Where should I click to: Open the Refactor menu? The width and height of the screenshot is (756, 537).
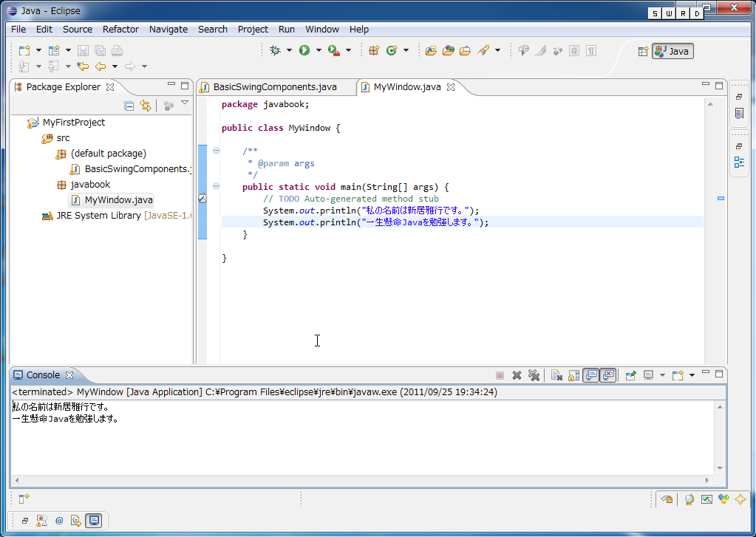coord(120,29)
